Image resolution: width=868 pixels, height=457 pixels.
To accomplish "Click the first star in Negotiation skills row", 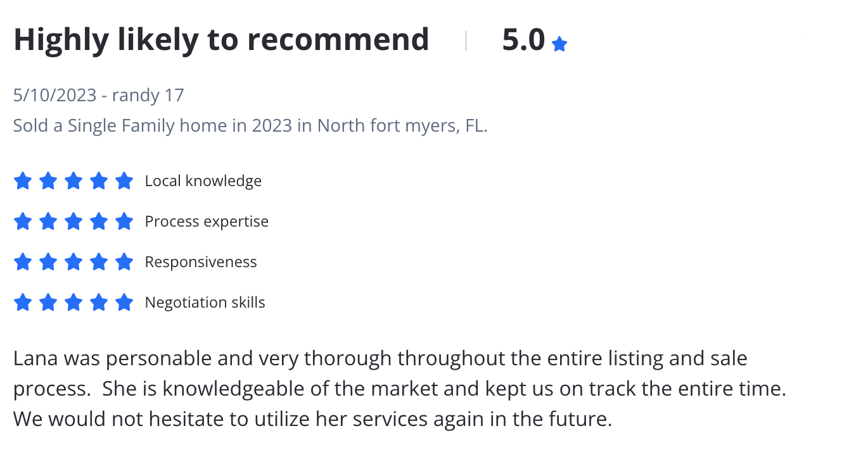I will pyautogui.click(x=23, y=303).
